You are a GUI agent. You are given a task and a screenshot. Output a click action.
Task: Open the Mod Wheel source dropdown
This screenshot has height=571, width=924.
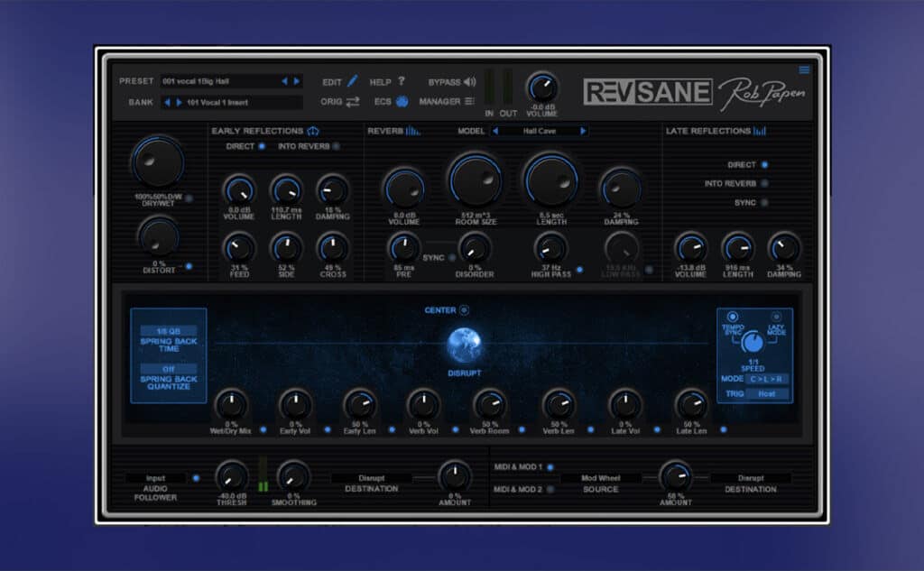[600, 478]
